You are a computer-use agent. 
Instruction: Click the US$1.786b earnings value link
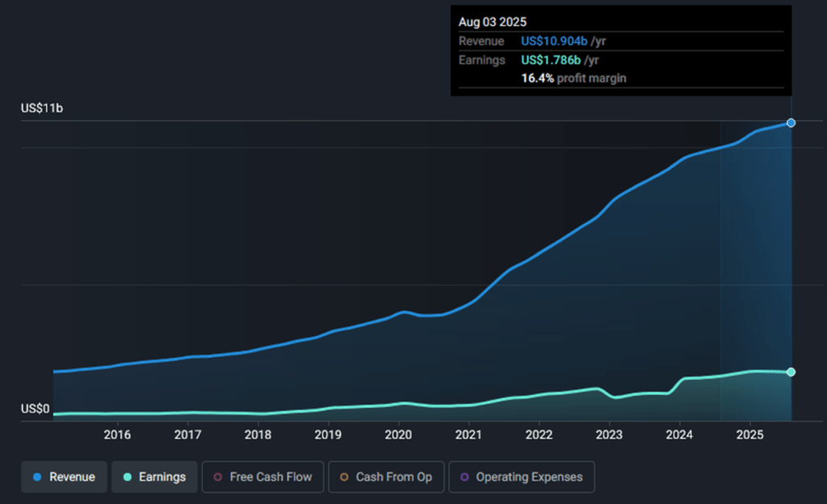[549, 59]
